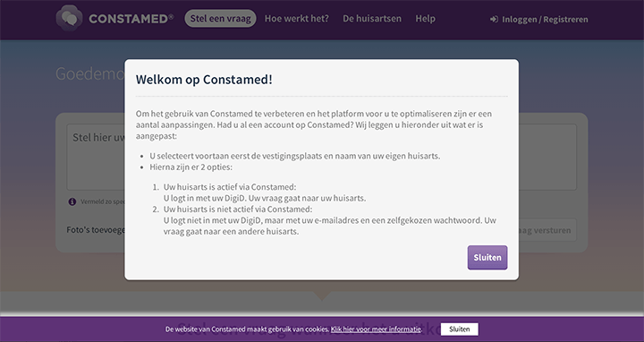Image resolution: width=644 pixels, height=342 pixels.
Task: Open De huisartsen menu item
Action: point(372,19)
